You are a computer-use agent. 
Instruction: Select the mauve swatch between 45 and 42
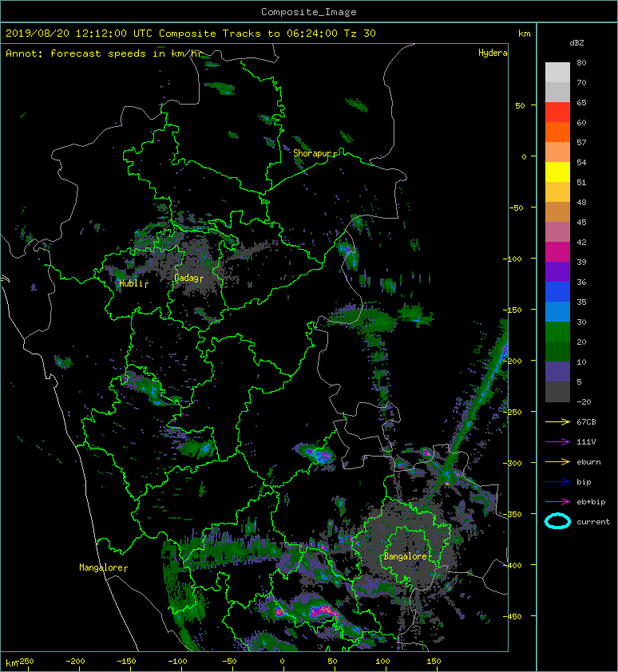(x=557, y=232)
